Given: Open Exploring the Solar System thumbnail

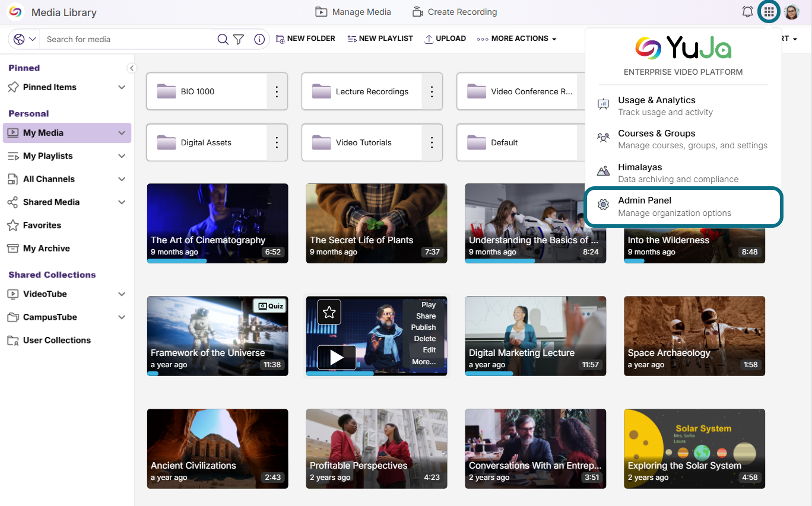Looking at the screenshot, I should (x=694, y=448).
